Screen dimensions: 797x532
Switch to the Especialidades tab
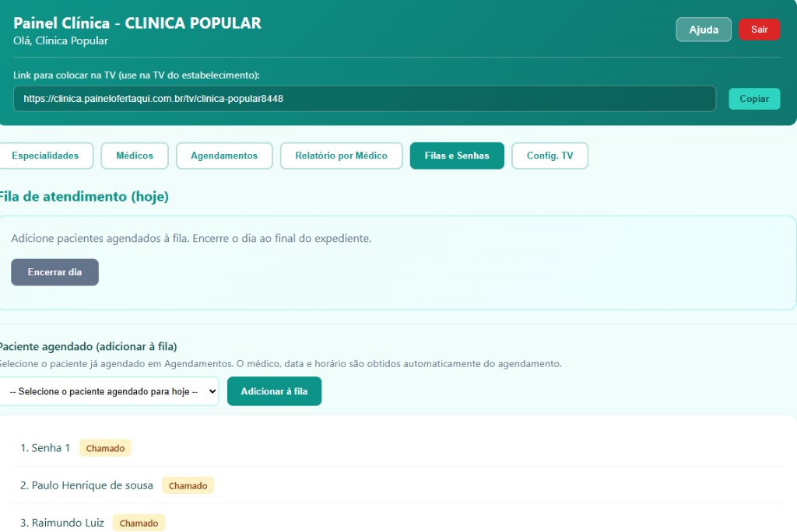point(45,156)
